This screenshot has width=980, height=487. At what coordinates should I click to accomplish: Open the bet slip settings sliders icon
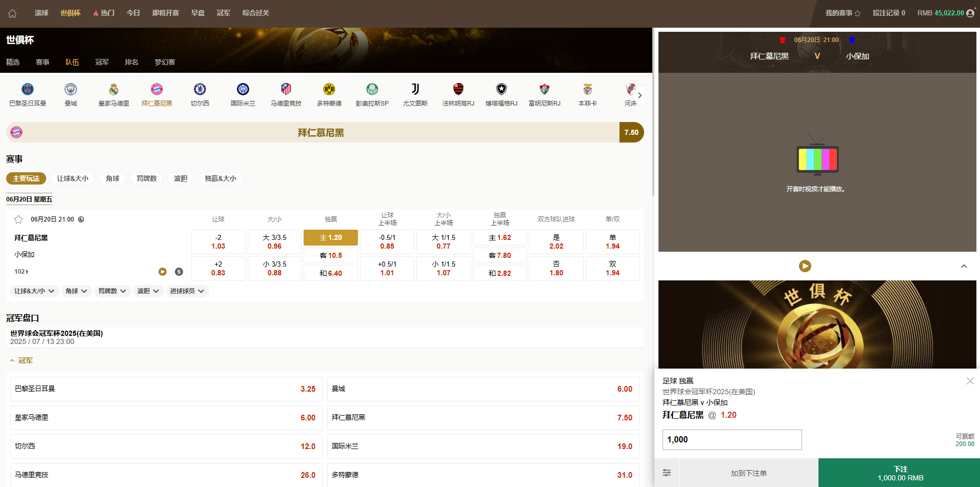[667, 473]
